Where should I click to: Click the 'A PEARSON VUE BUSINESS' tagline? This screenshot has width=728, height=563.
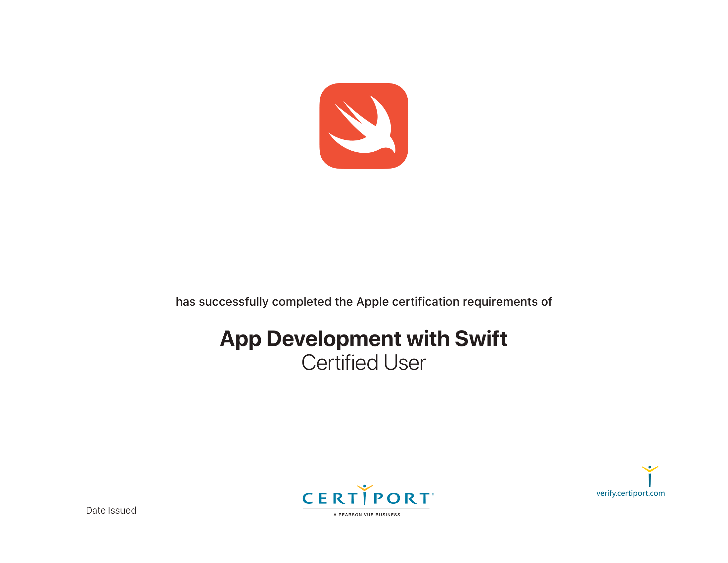click(x=367, y=515)
